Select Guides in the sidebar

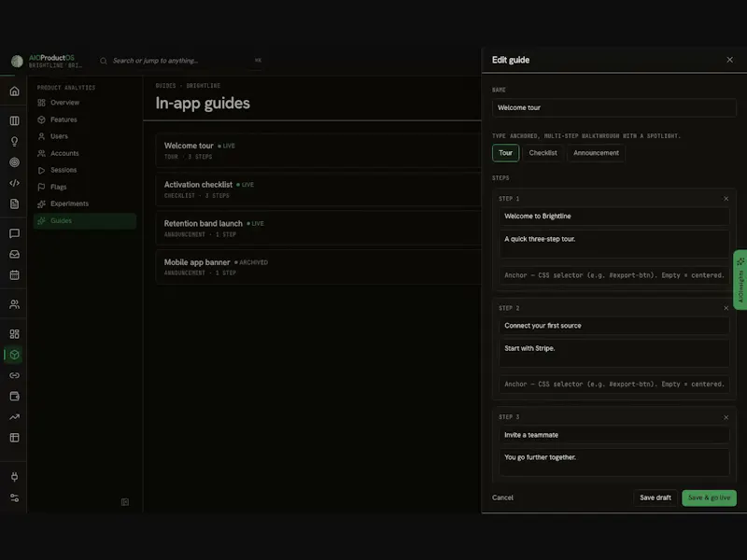85,221
